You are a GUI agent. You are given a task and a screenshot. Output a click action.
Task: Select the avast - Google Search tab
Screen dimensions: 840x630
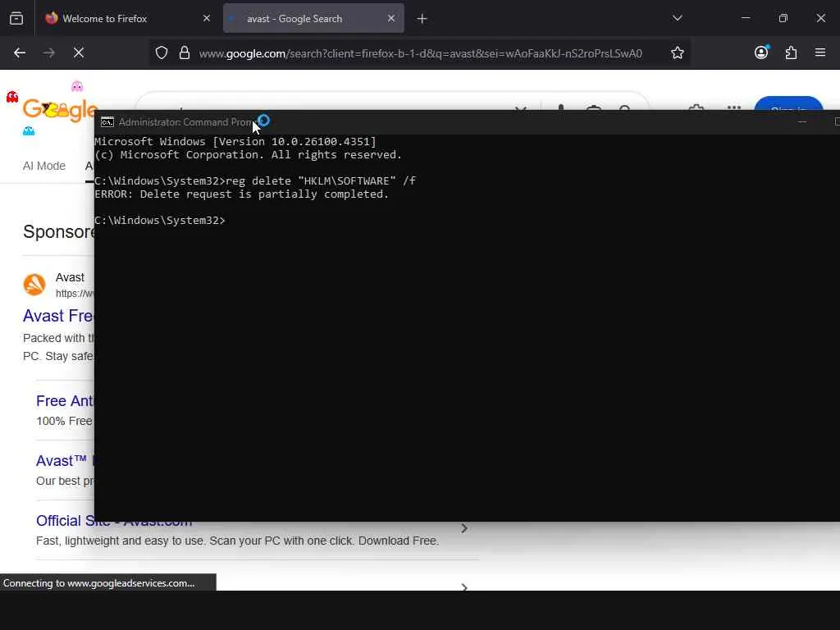click(x=313, y=18)
